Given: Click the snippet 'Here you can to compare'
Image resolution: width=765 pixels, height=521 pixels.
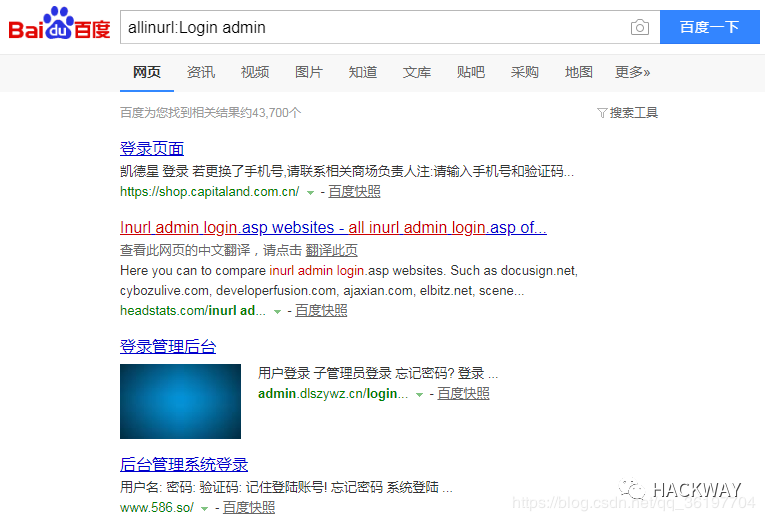Looking at the screenshot, I should pyautogui.click(x=349, y=281).
